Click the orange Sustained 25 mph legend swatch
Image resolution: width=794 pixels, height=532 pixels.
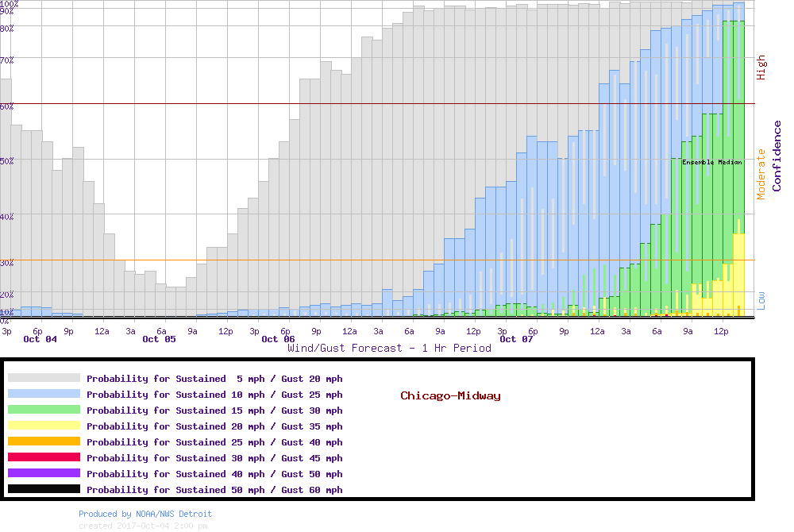pyautogui.click(x=44, y=441)
